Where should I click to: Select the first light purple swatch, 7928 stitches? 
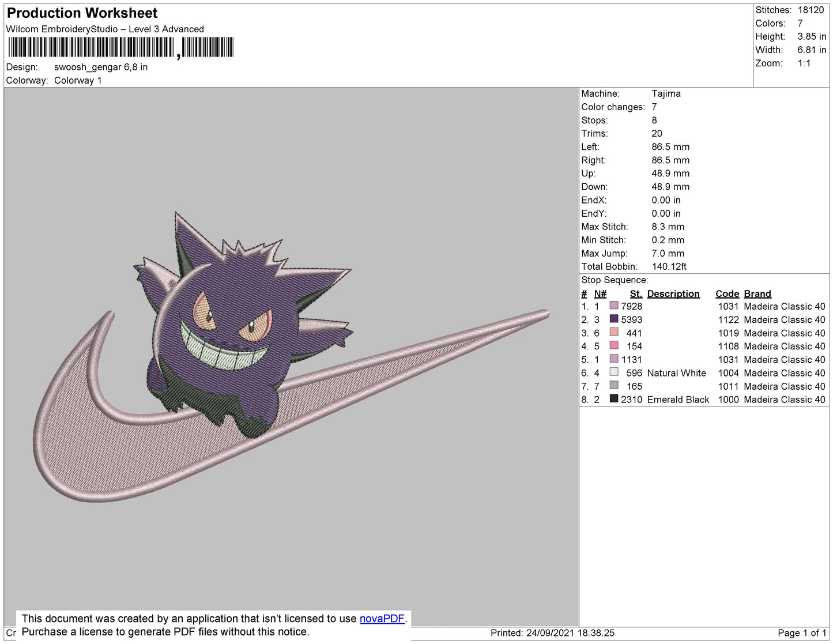click(614, 306)
